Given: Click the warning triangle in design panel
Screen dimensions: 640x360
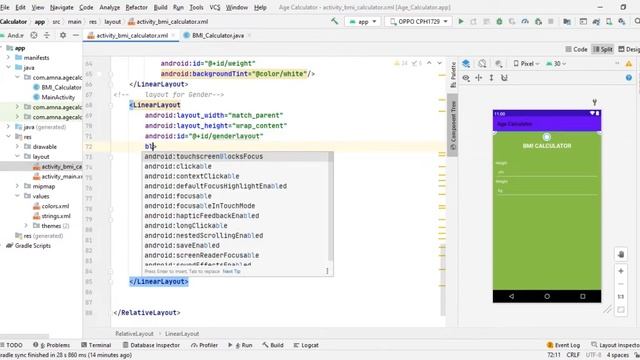Looking at the screenshot, I should point(629,64).
